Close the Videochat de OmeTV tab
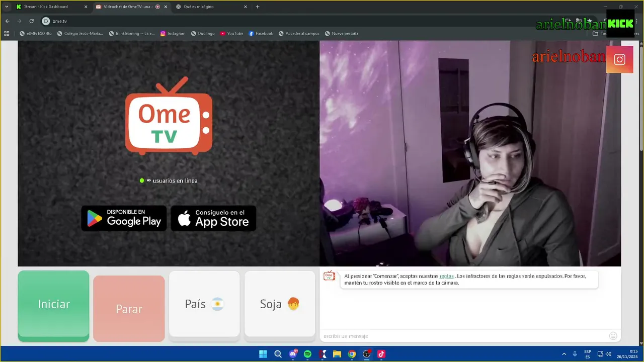This screenshot has height=362, width=644. click(x=165, y=7)
